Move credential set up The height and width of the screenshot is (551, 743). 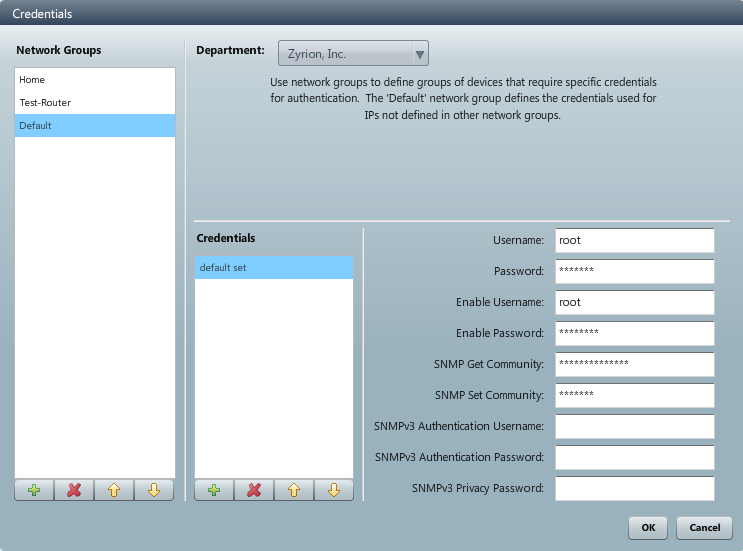(x=294, y=490)
